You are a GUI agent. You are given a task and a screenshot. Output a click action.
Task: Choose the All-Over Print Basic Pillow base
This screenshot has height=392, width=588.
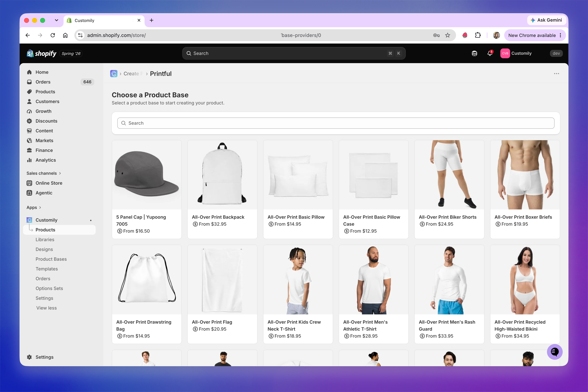pos(298,189)
